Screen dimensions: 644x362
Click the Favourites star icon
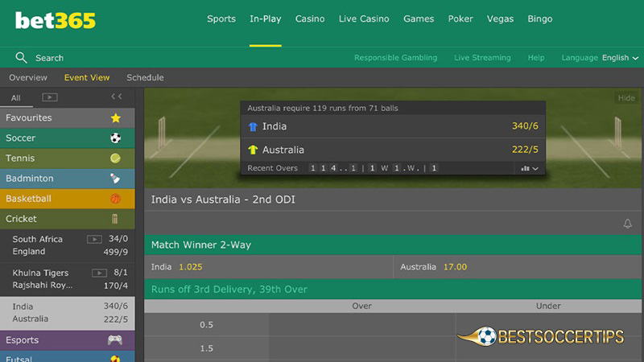point(115,118)
